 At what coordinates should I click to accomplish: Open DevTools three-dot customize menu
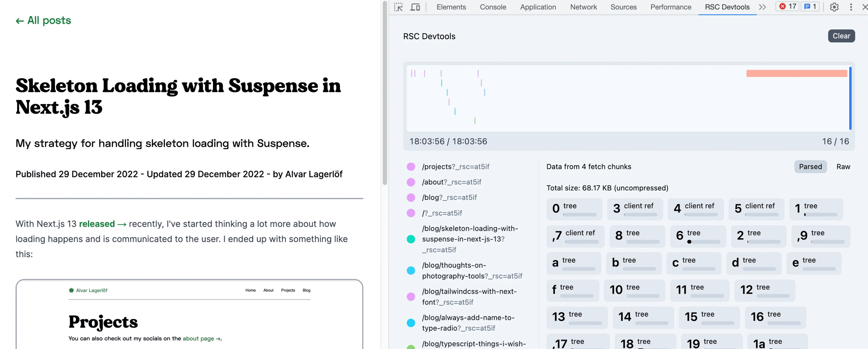[x=851, y=7]
